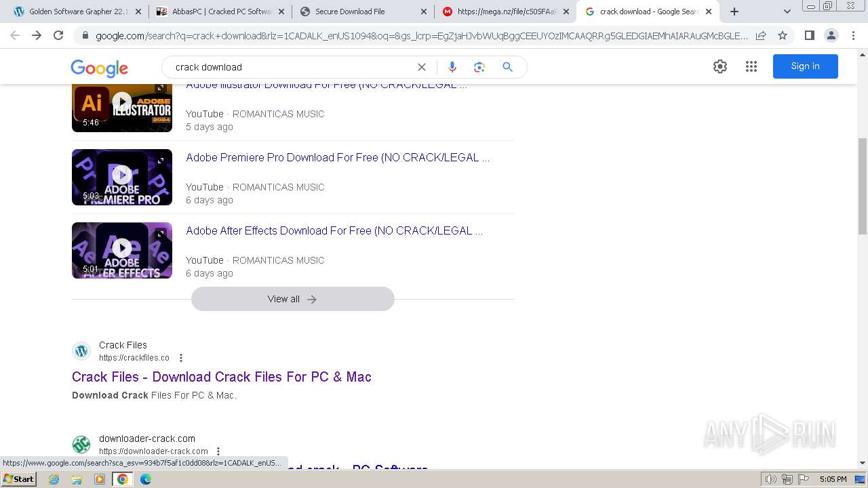Open Windows Media Player from taskbar
The image size is (868, 488).
pyautogui.click(x=100, y=479)
